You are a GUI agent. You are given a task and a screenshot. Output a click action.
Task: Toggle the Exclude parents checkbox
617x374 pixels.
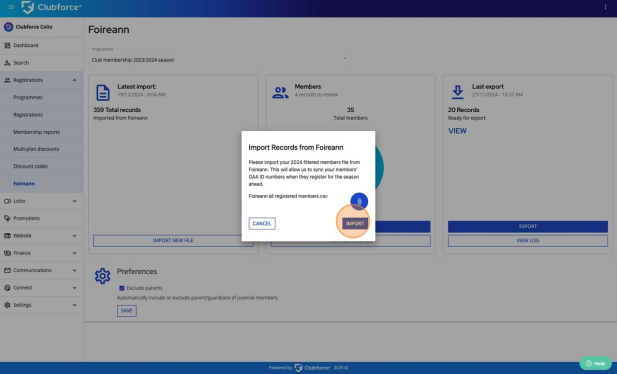[x=122, y=288]
